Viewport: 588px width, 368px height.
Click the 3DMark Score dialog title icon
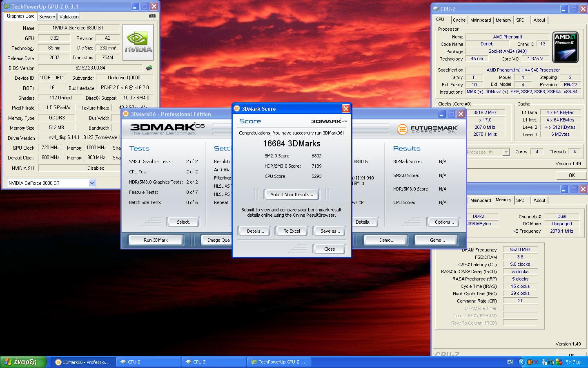[236, 109]
